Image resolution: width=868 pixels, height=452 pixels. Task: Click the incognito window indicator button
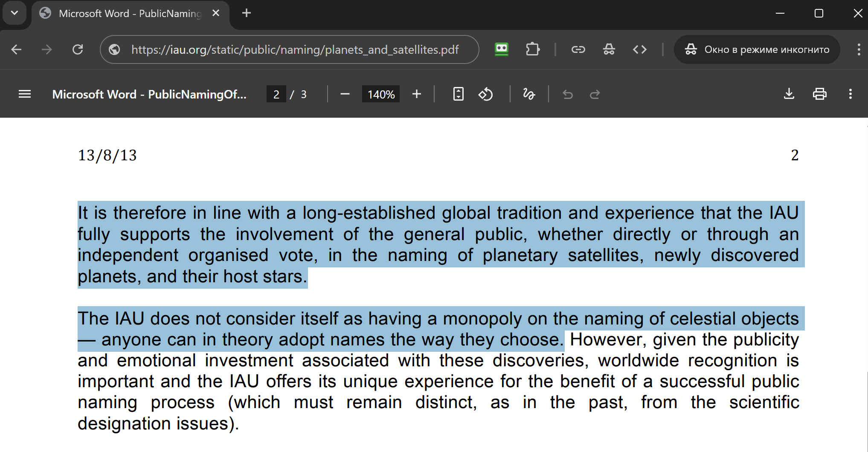click(x=757, y=49)
